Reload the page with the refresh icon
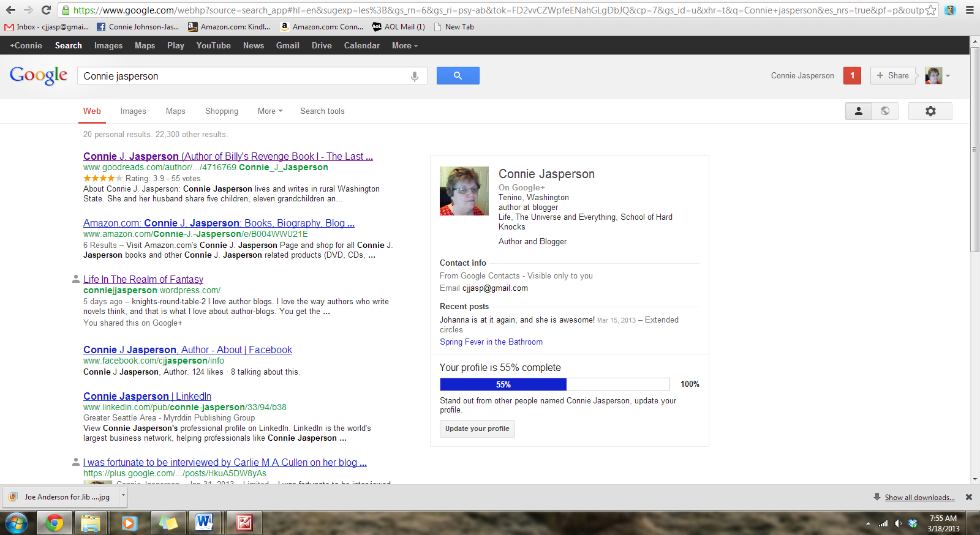This screenshot has height=535, width=980. point(46,10)
